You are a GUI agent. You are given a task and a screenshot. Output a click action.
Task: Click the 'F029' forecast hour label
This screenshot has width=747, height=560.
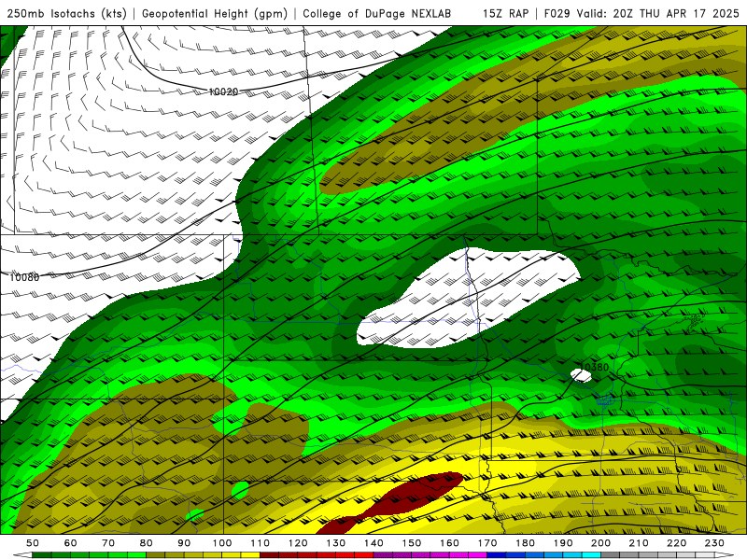click(557, 13)
